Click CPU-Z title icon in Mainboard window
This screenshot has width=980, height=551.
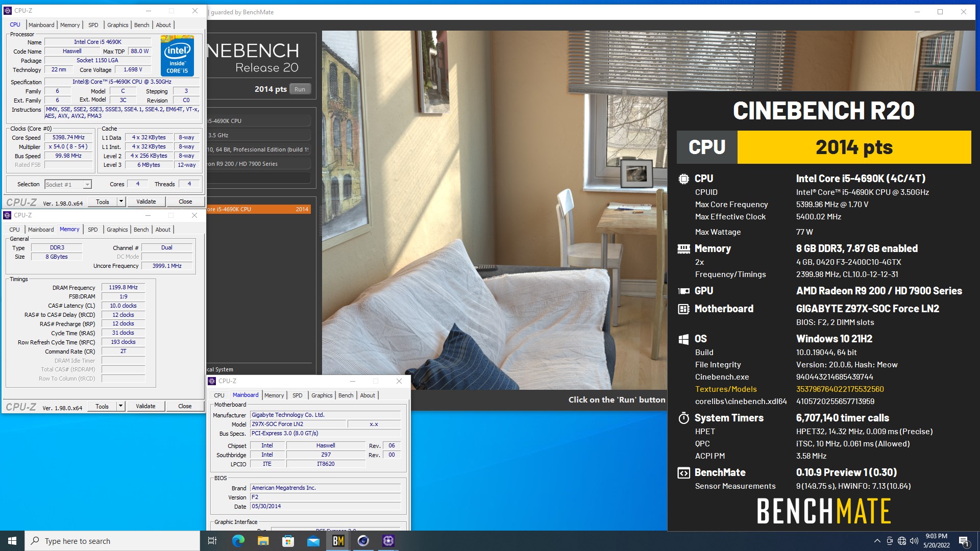click(212, 381)
